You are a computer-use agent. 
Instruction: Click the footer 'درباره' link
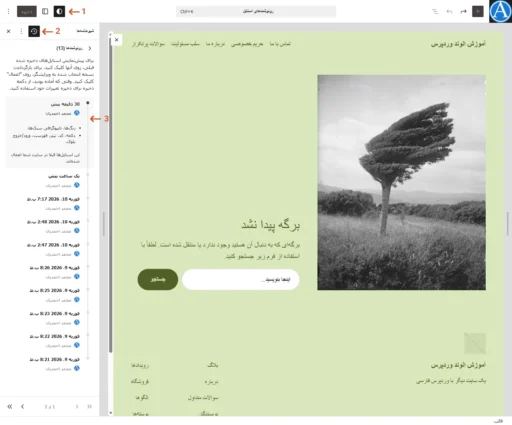click(x=211, y=382)
